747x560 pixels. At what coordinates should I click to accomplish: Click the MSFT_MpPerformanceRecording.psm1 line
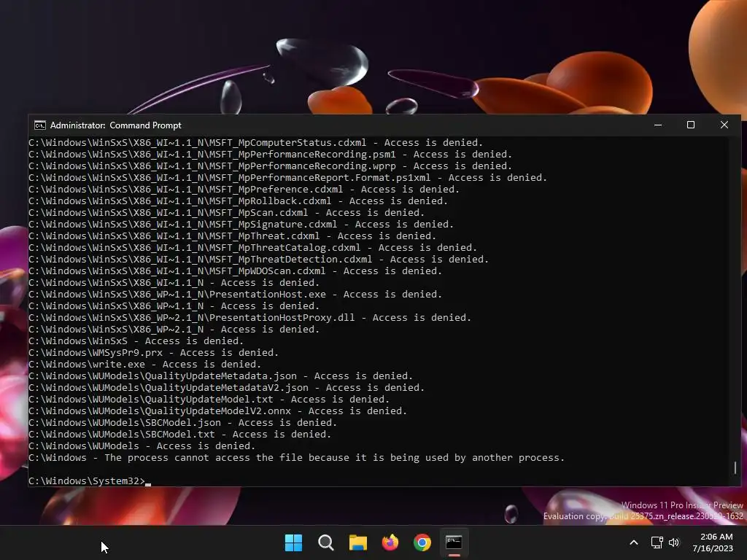click(x=270, y=155)
